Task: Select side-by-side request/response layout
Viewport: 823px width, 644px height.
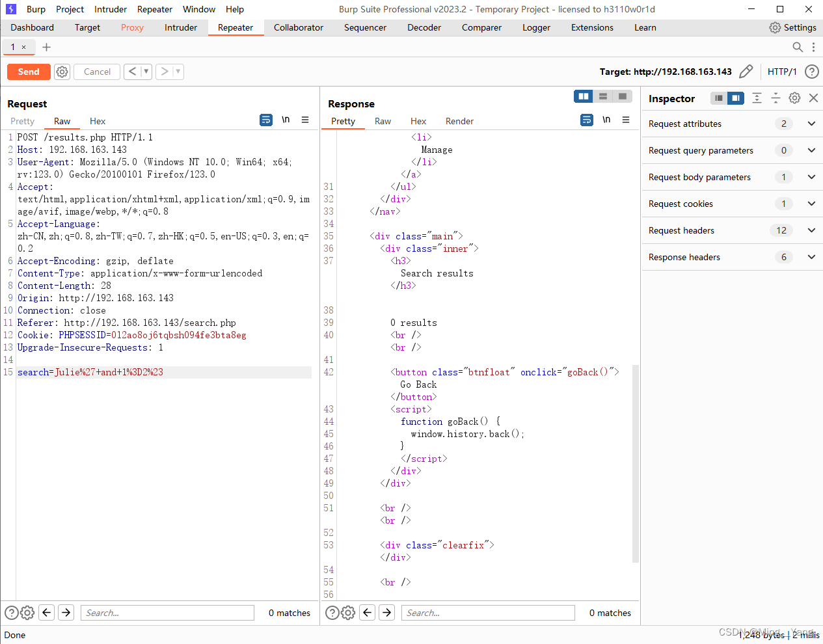Action: click(584, 96)
